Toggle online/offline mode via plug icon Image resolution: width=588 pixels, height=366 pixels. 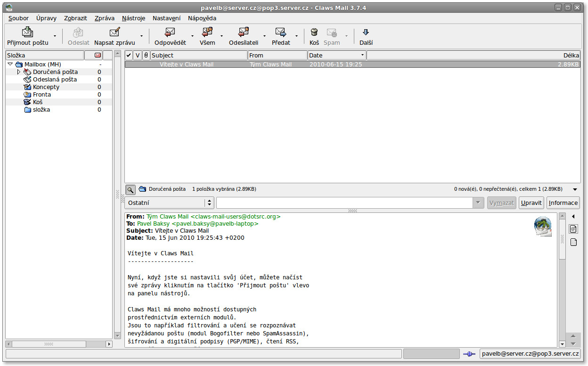coord(469,354)
